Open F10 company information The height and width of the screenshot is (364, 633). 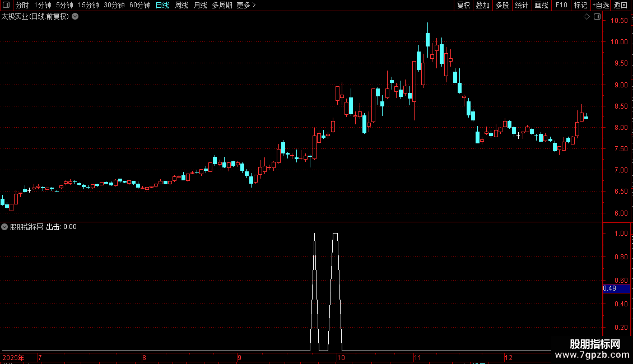[561, 5]
